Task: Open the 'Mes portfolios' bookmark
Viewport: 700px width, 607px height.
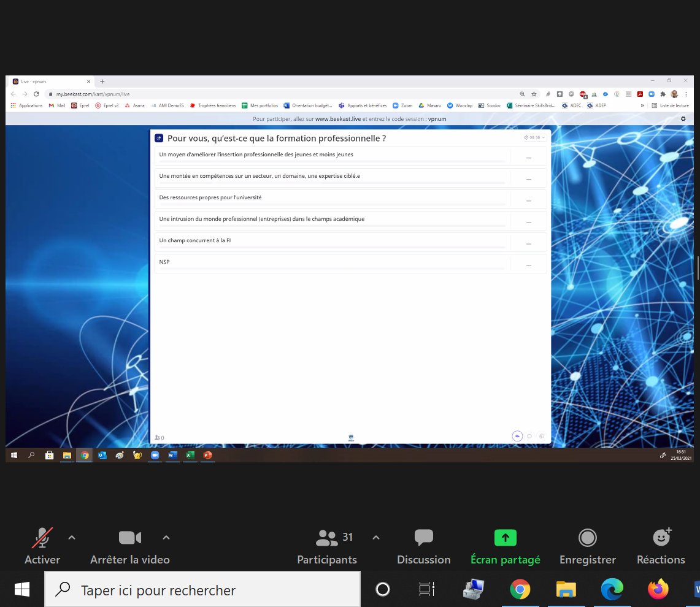Action: [260, 105]
